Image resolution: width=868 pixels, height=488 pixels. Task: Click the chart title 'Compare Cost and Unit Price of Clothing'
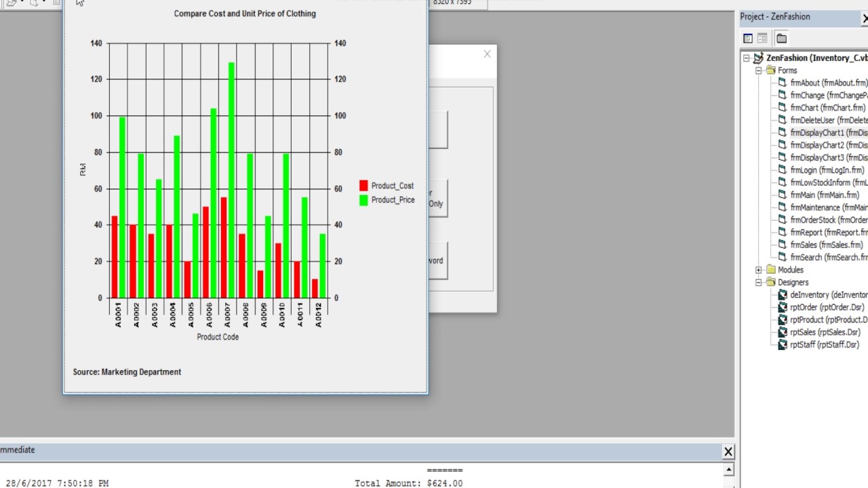245,14
